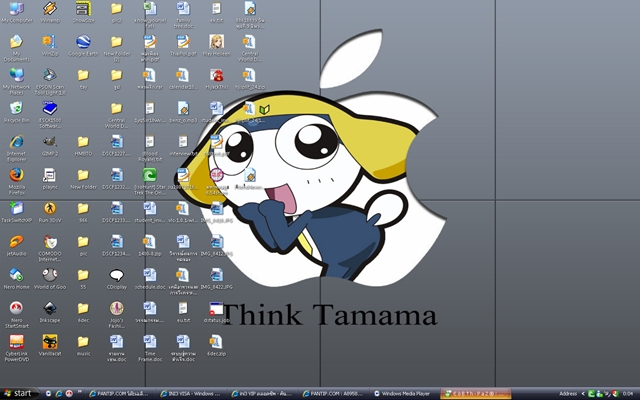Open the Google Earth shortcut
The width and height of the screenshot is (640, 400).
83,46
